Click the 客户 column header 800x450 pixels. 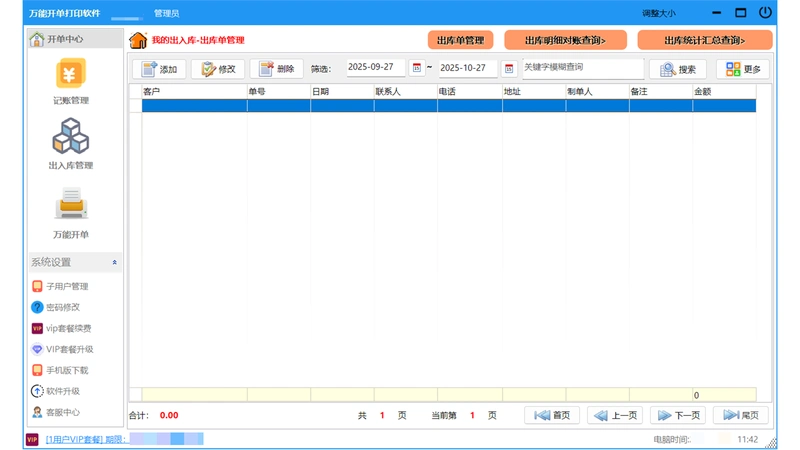point(194,92)
